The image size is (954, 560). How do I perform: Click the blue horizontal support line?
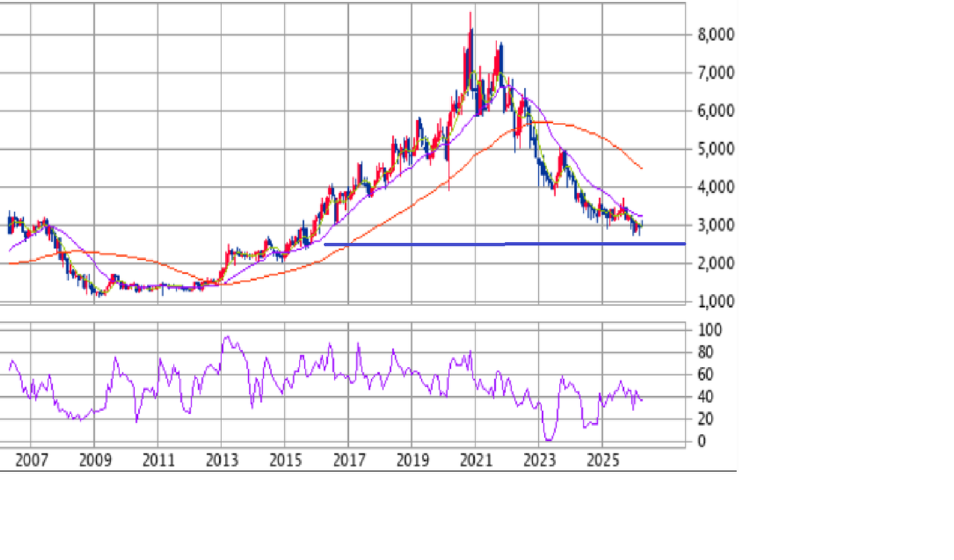[x=507, y=244]
